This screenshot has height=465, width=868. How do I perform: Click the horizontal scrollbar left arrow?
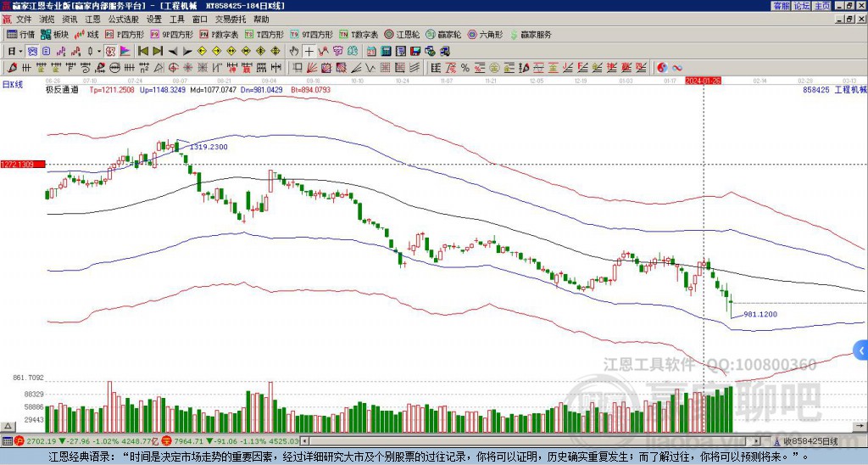pyautogui.click(x=304, y=442)
